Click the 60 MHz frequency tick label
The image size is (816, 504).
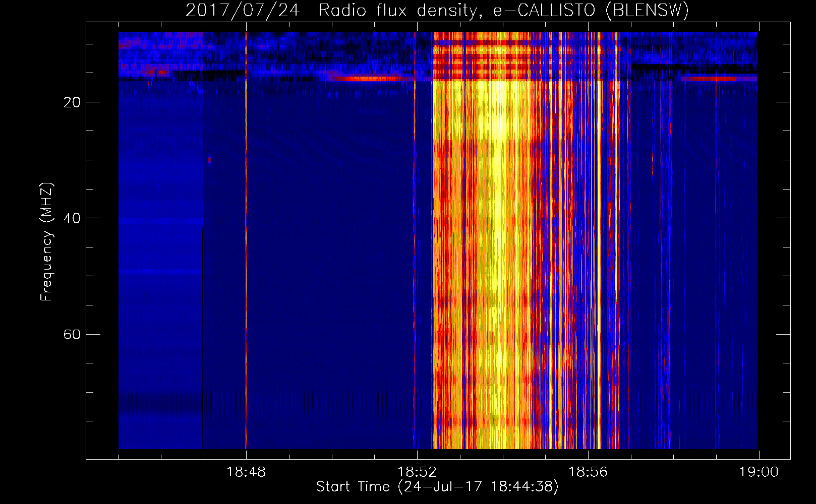point(72,334)
